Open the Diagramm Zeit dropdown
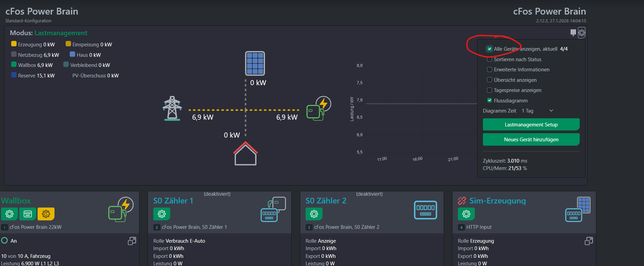644x266 pixels. 537,111
